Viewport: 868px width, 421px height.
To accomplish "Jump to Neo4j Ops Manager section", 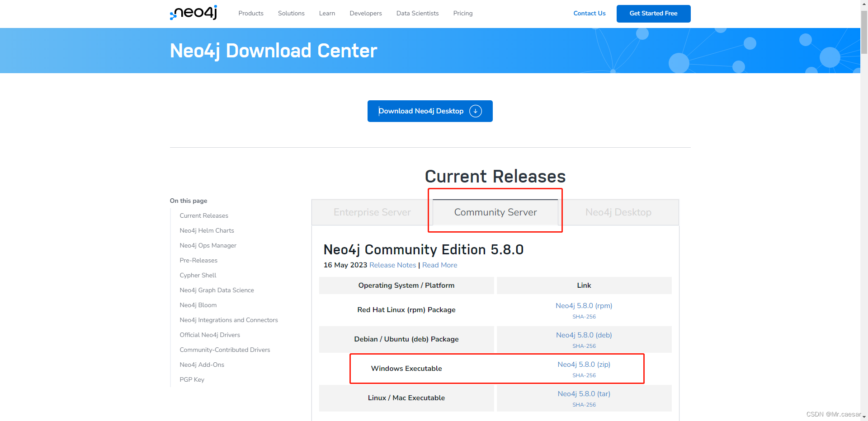I will (208, 246).
